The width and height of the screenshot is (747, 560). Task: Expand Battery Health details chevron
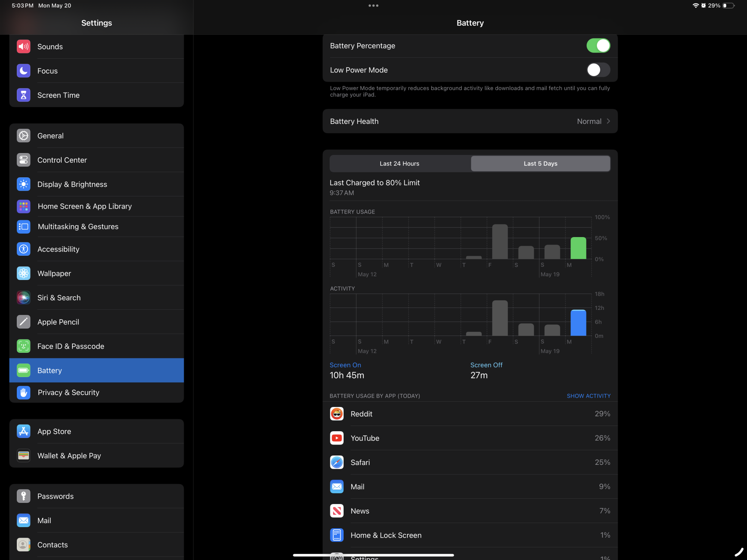coord(608,121)
